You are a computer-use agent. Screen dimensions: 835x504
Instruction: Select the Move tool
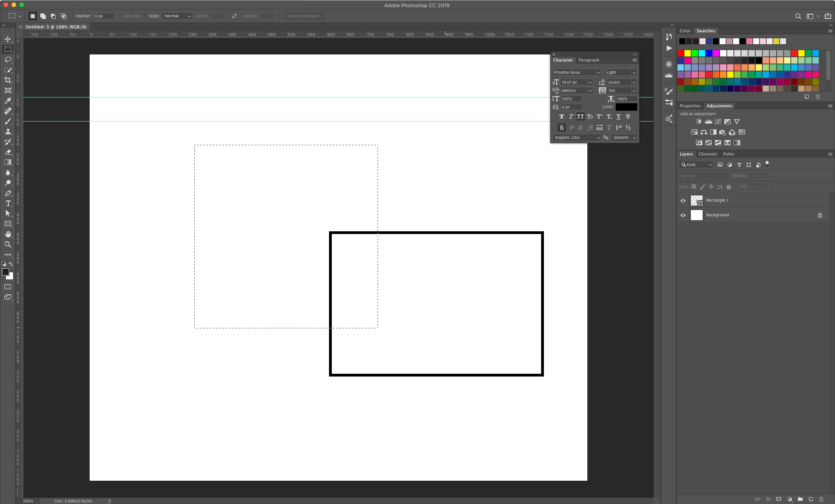pos(8,39)
